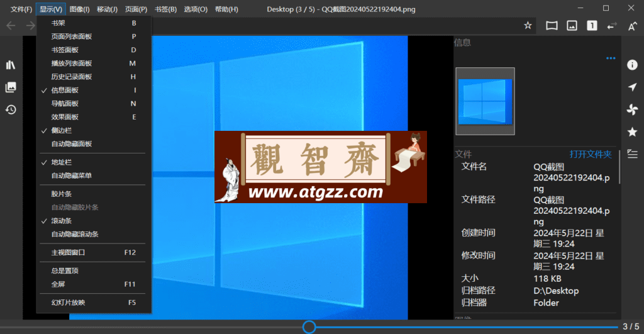Open the 图像(I) menu
This screenshot has height=334, width=644.
(x=80, y=9)
